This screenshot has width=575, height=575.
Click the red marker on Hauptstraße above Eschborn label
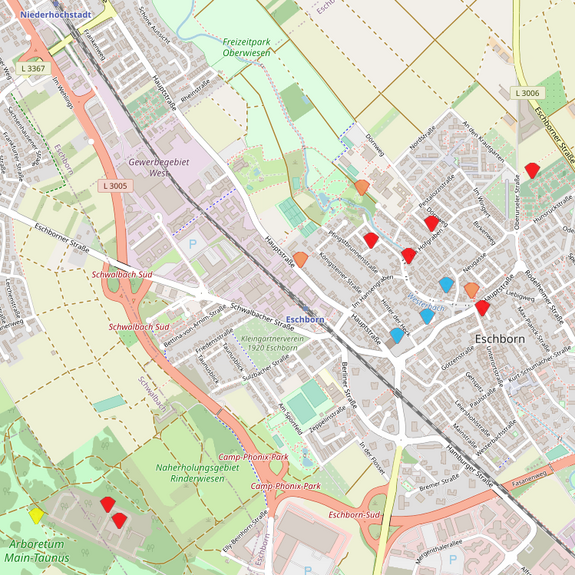[483, 308]
